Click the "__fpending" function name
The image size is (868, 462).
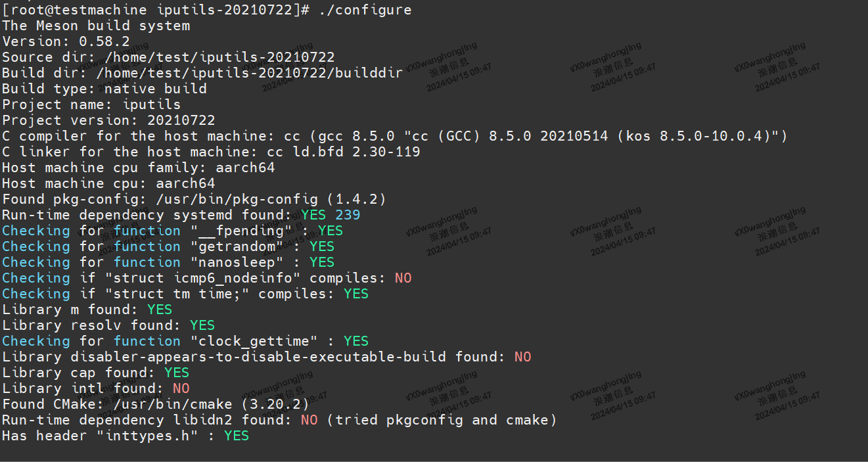click(x=240, y=231)
